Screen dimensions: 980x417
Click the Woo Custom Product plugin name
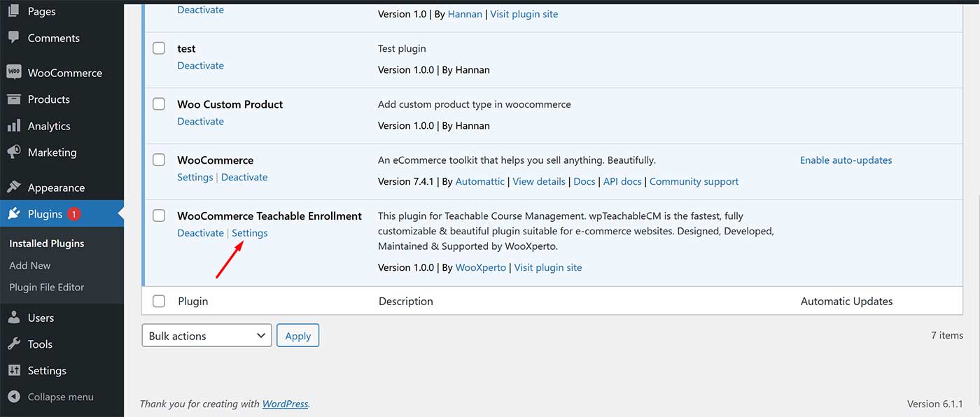(230, 104)
